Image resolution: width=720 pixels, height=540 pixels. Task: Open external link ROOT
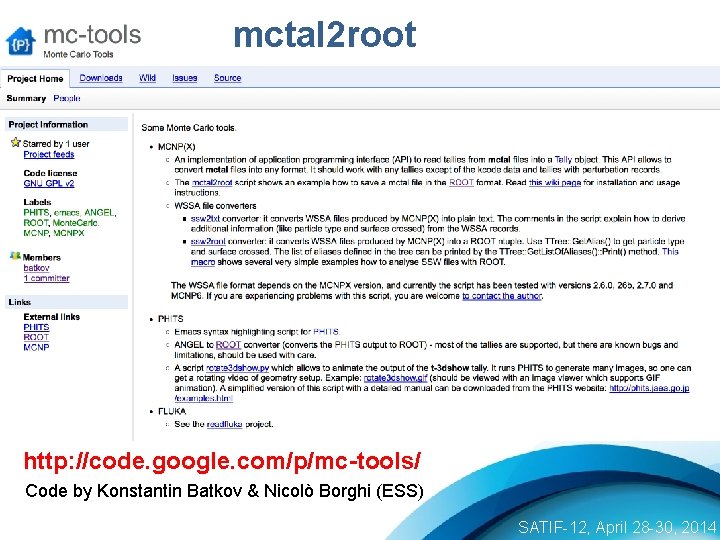36,337
